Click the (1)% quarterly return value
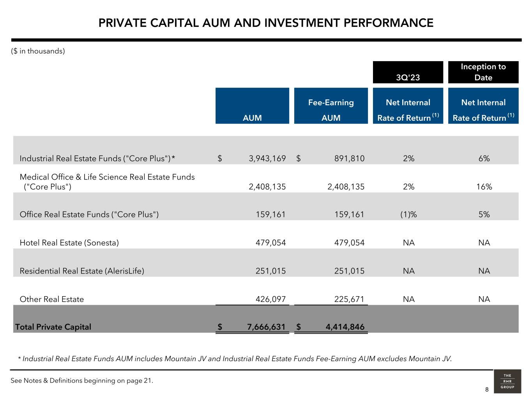Image resolution: width=532 pixels, height=399 pixels. point(408,214)
